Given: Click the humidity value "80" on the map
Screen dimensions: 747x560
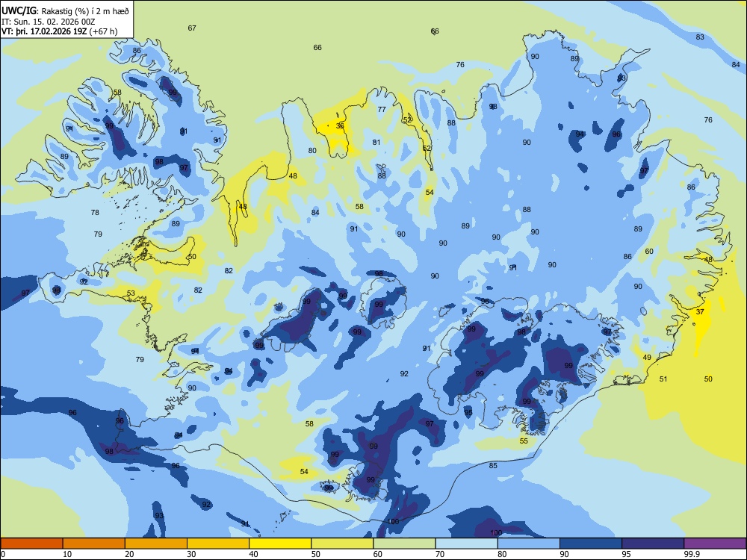Looking at the screenshot, I should [312, 151].
